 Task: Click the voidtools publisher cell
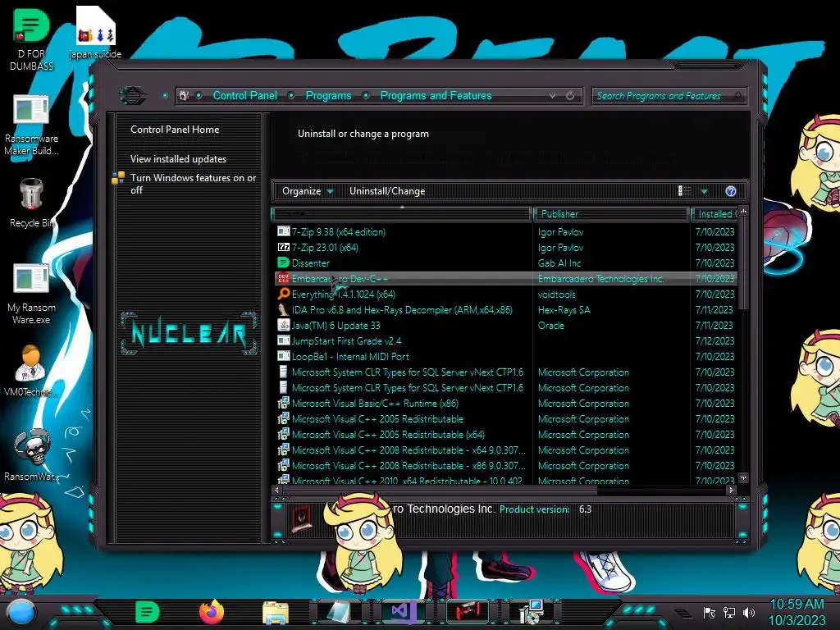(x=557, y=294)
